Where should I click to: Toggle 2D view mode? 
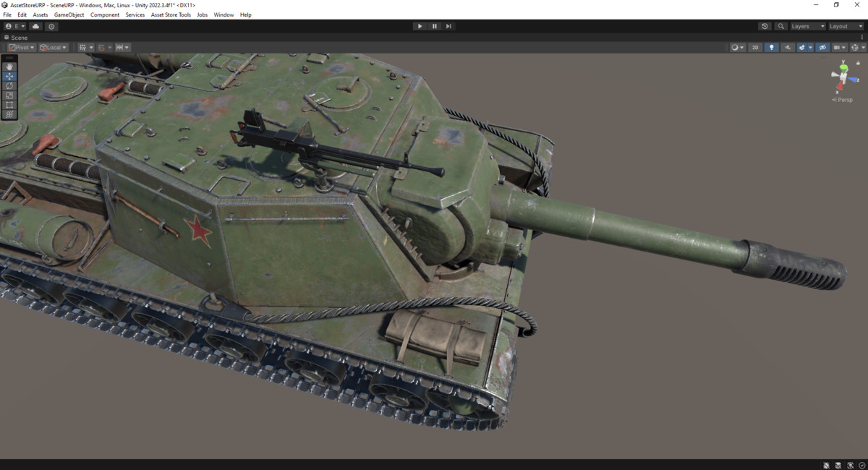click(x=755, y=48)
